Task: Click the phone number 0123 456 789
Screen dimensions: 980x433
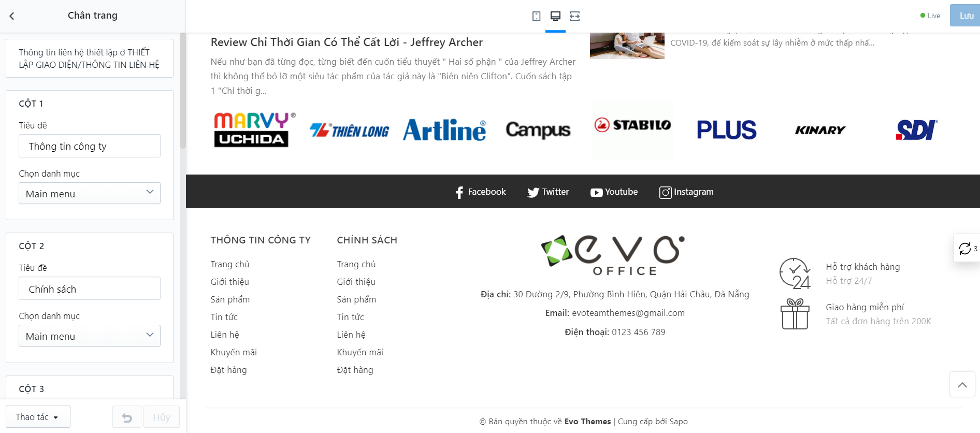Action: pyautogui.click(x=639, y=332)
